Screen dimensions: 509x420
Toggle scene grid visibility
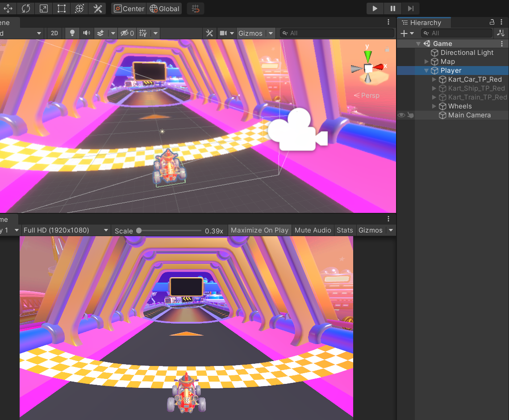pyautogui.click(x=143, y=33)
